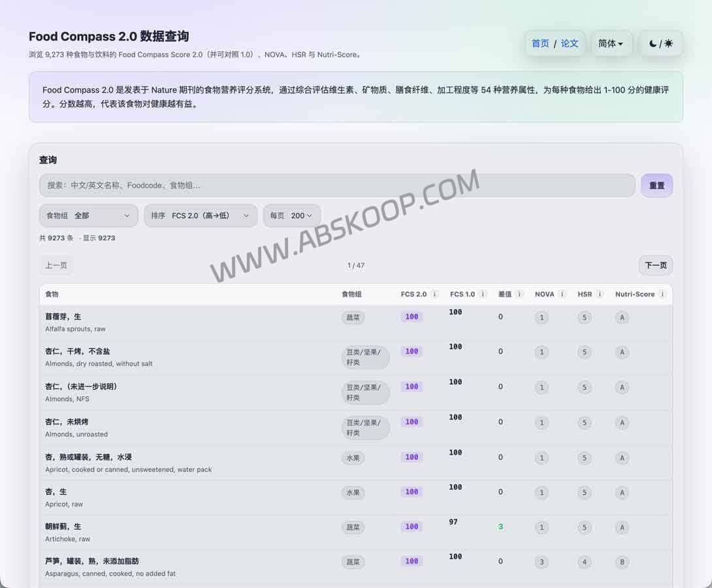Click the 食物 column header
Screen dimensions: 712x588
pos(52,294)
